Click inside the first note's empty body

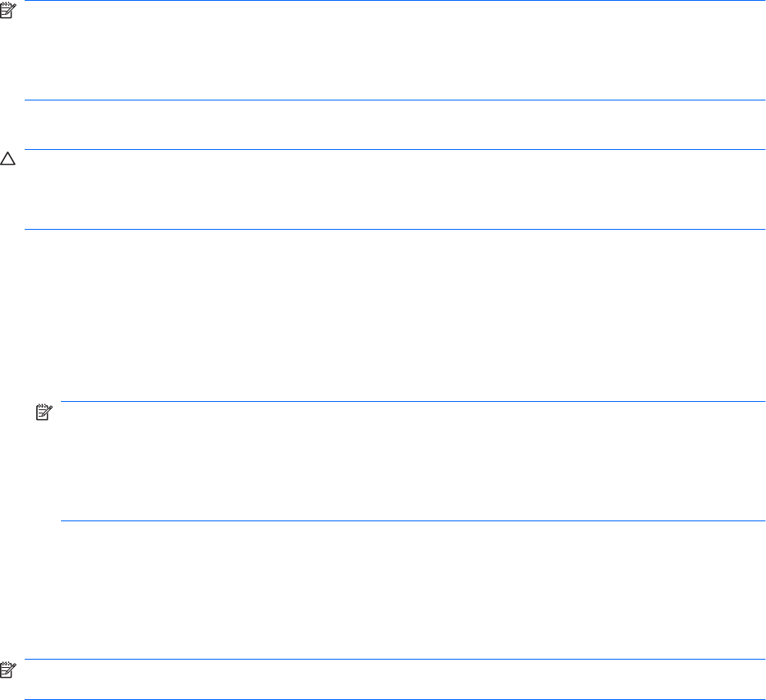click(x=395, y=51)
